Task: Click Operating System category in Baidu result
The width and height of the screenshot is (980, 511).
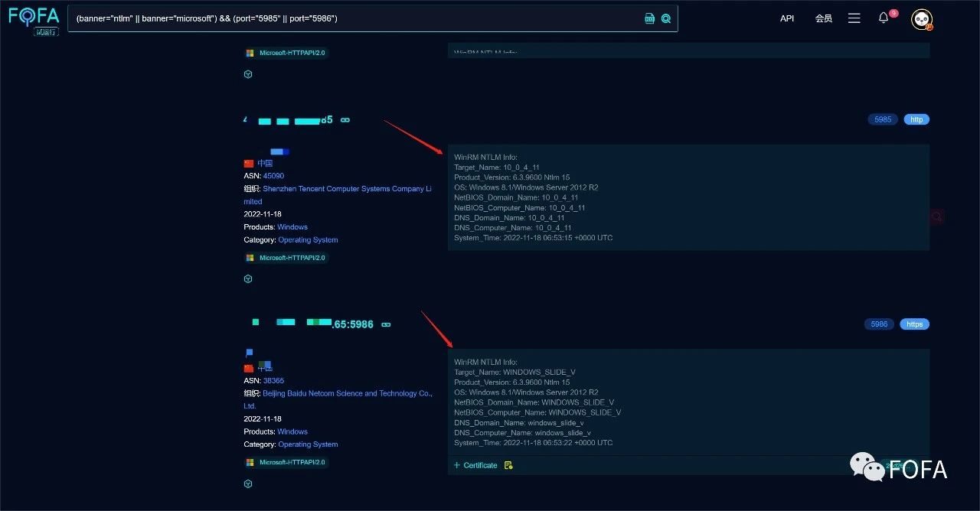Action: point(308,444)
